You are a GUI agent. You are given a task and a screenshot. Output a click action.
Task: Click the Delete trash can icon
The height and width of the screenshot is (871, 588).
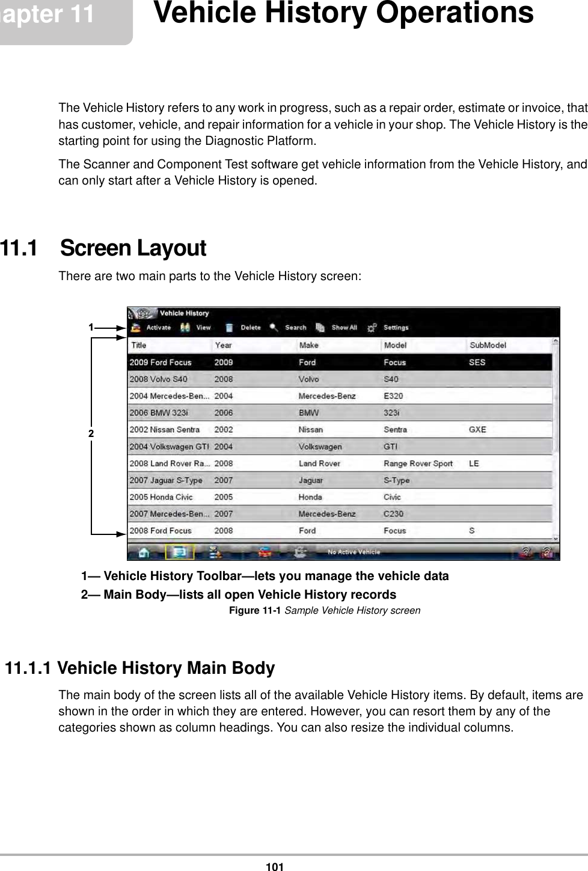(229, 328)
